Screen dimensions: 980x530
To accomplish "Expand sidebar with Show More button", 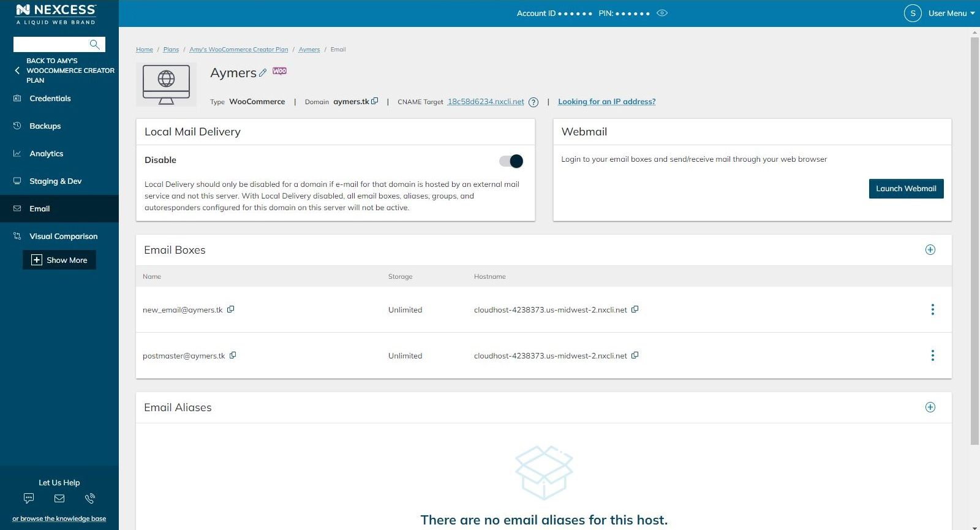I will tap(59, 260).
